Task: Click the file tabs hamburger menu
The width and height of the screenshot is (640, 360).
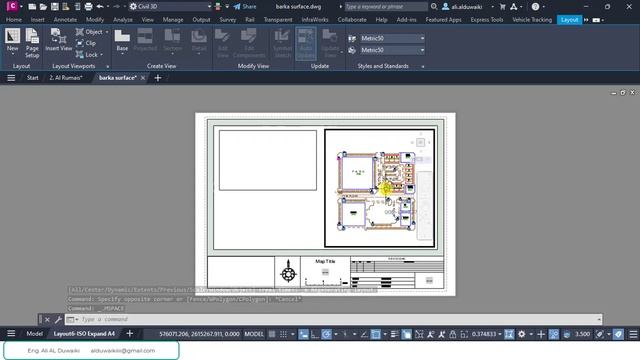Action: click(x=11, y=78)
